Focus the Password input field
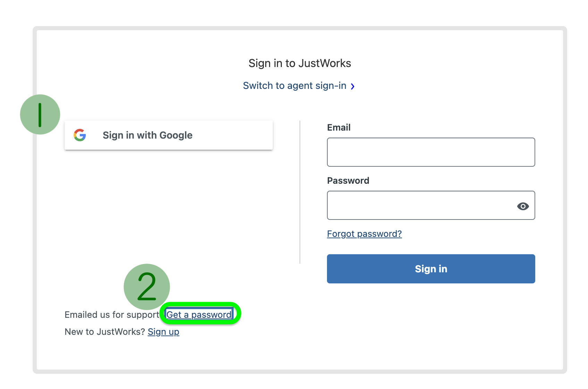Image resolution: width=588 pixels, height=389 pixels. 431,205
